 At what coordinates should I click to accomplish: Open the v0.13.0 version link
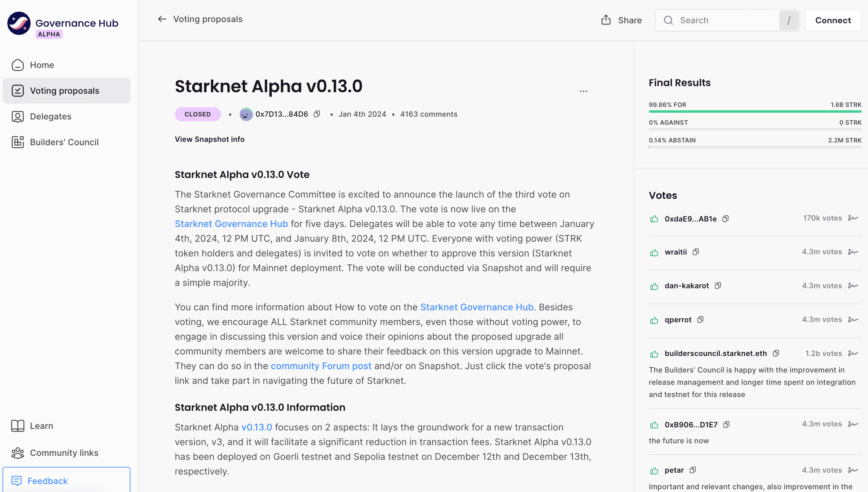[x=256, y=427]
